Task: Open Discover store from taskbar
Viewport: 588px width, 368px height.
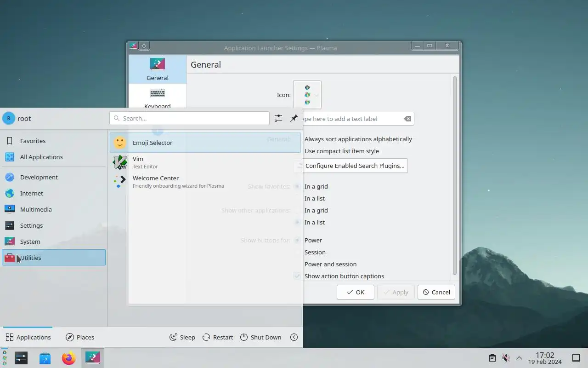Action: (45, 358)
